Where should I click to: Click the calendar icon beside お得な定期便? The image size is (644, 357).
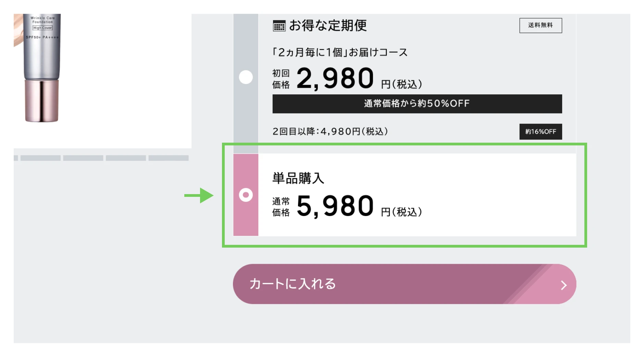tap(279, 26)
